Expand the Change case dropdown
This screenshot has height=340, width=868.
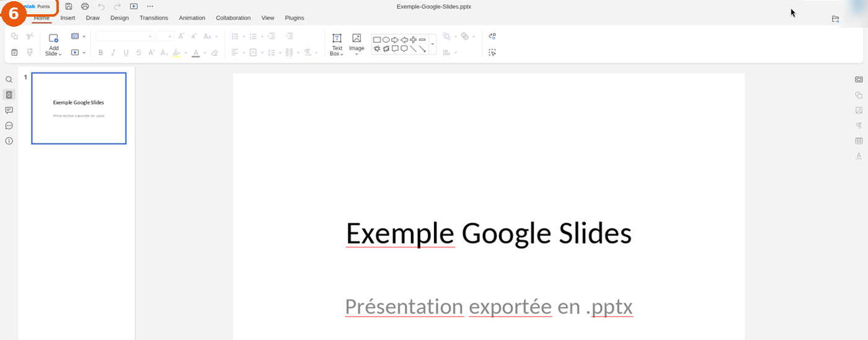[x=216, y=37]
